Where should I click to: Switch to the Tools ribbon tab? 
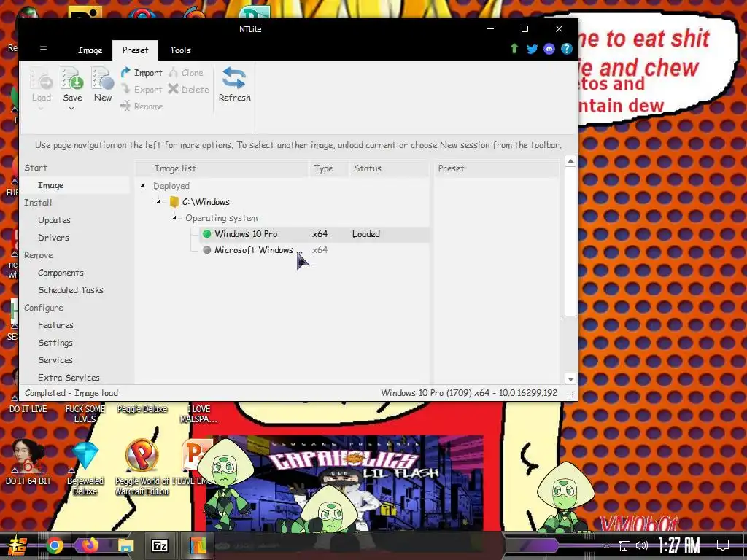(180, 50)
